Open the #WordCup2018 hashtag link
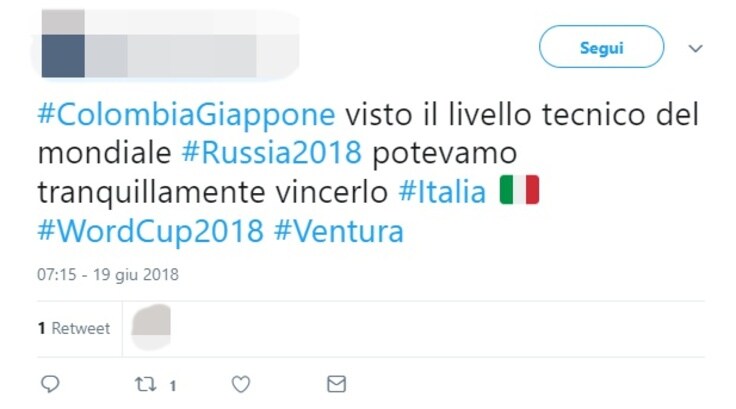Image resolution: width=736 pixels, height=409 pixels. click(150, 231)
